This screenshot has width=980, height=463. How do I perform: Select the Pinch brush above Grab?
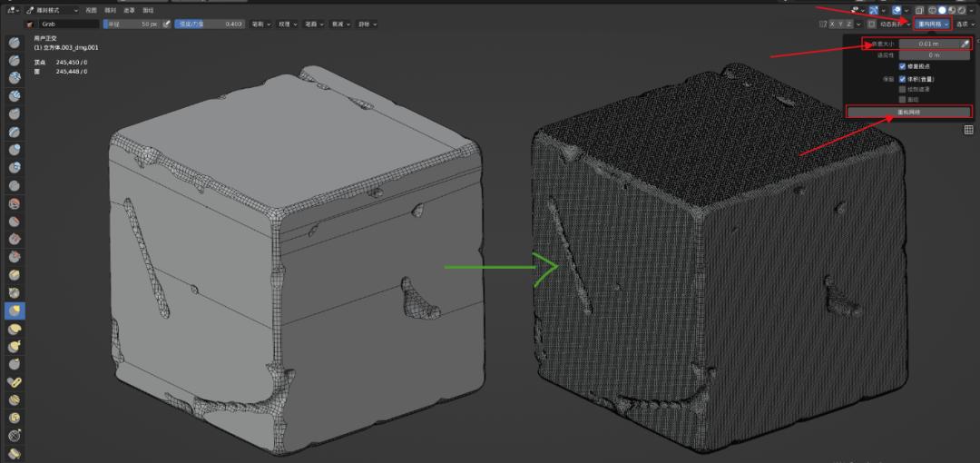tap(15, 292)
